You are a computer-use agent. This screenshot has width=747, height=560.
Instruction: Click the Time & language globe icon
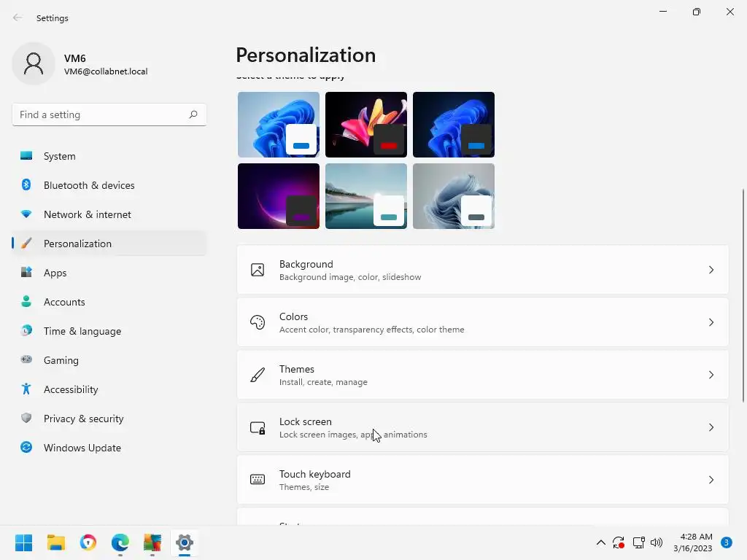[x=26, y=330]
